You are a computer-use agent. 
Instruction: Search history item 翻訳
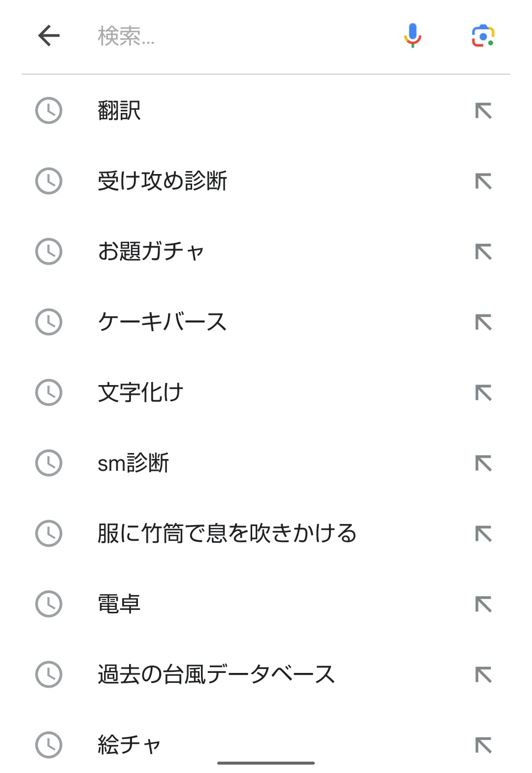pos(119,111)
